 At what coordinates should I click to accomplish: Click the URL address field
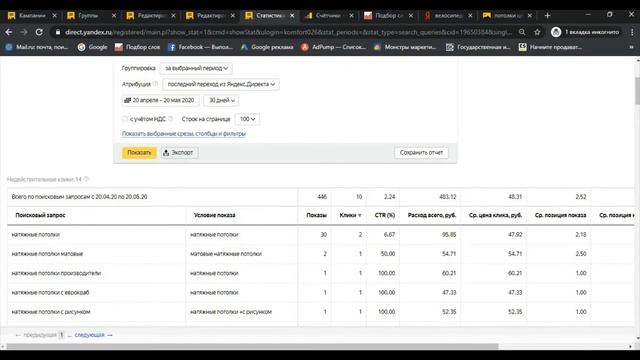pos(288,32)
